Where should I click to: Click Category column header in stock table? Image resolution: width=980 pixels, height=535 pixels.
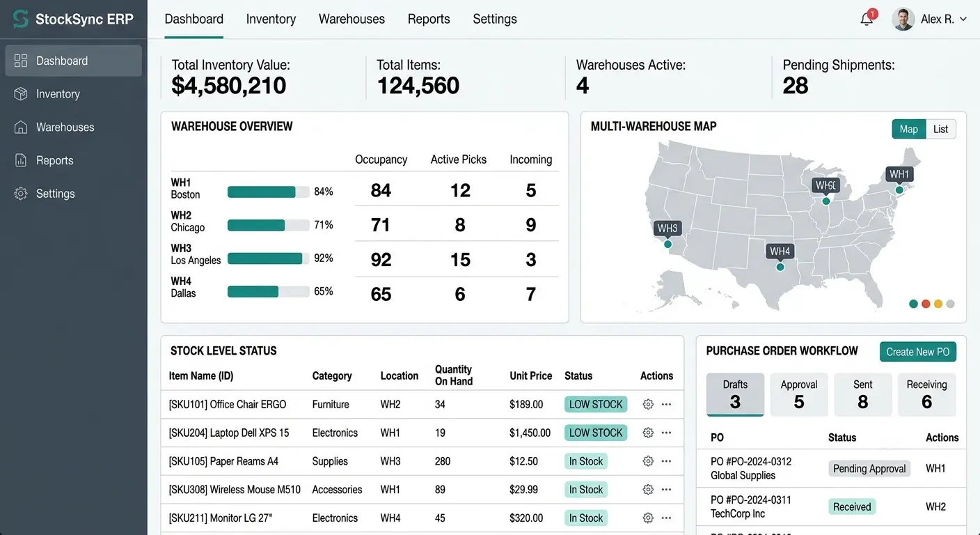point(332,375)
